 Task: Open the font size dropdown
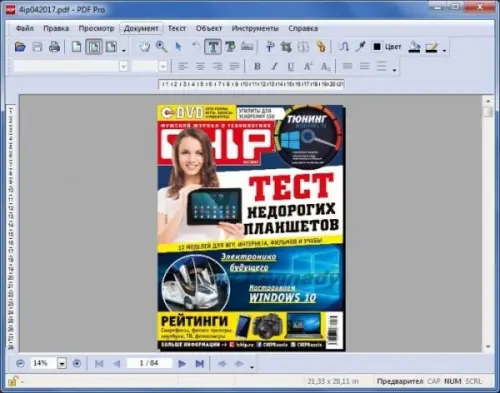tap(163, 66)
